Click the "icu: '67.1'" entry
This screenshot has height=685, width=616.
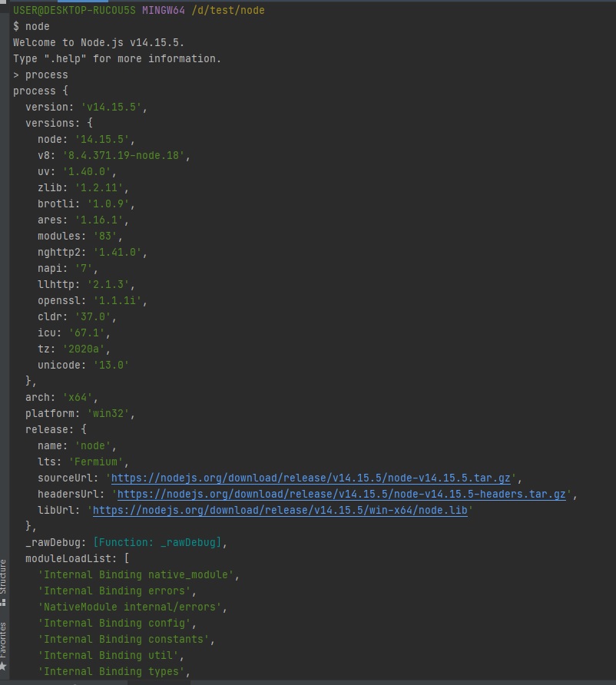pyautogui.click(x=75, y=333)
